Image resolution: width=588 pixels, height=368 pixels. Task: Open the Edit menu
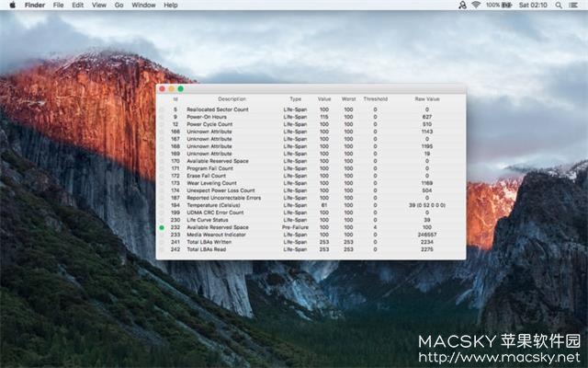[x=77, y=6]
